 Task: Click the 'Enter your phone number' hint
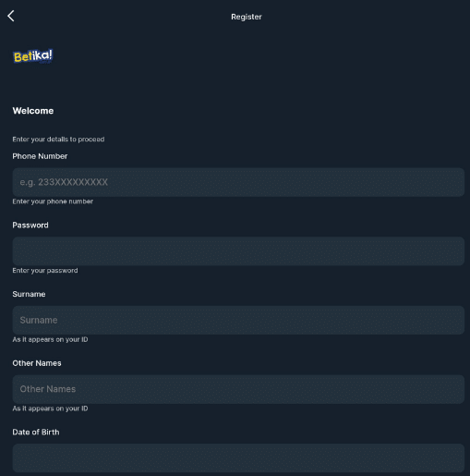coord(53,201)
